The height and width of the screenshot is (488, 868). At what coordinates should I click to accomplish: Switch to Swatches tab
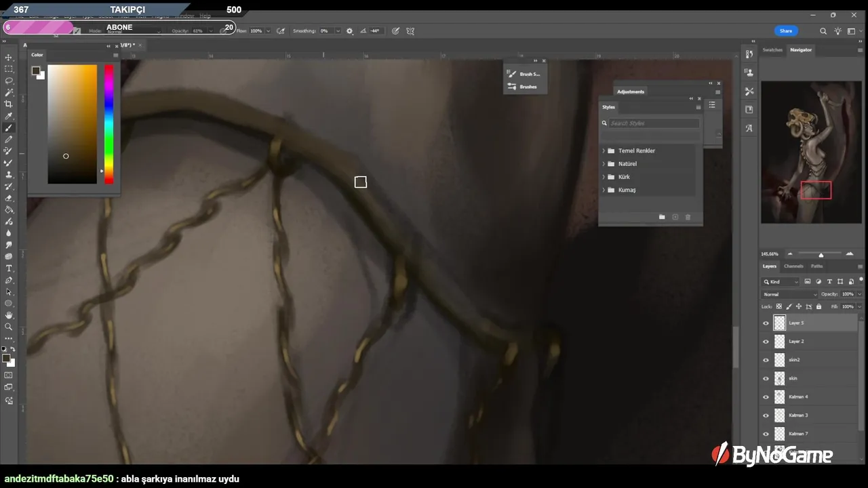click(x=772, y=49)
